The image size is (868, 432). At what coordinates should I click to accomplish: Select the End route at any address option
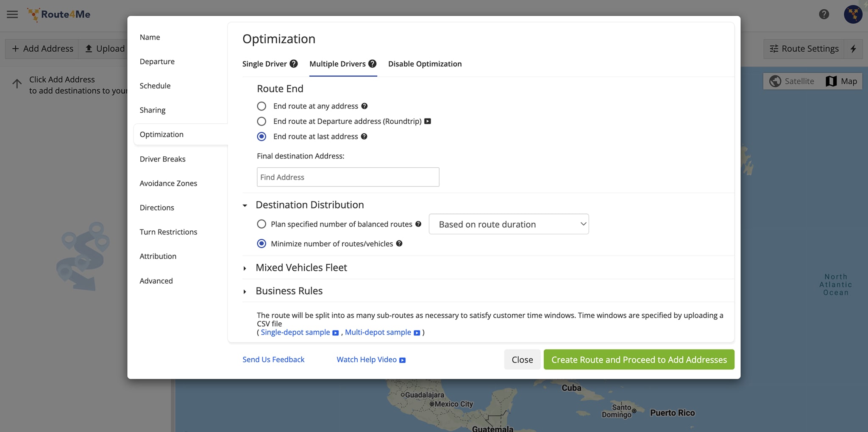(261, 106)
